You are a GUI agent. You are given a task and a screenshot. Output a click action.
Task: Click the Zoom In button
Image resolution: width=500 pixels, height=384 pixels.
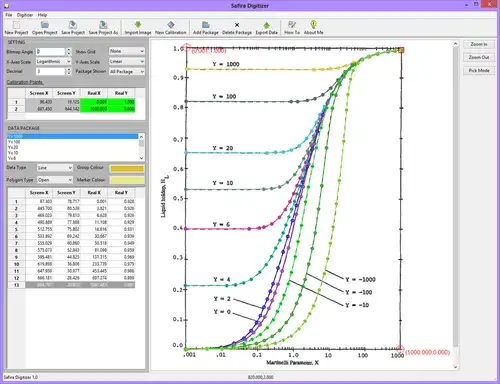pos(479,44)
